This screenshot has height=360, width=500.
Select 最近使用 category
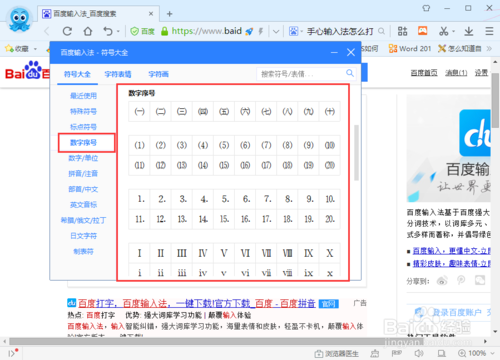(x=83, y=96)
